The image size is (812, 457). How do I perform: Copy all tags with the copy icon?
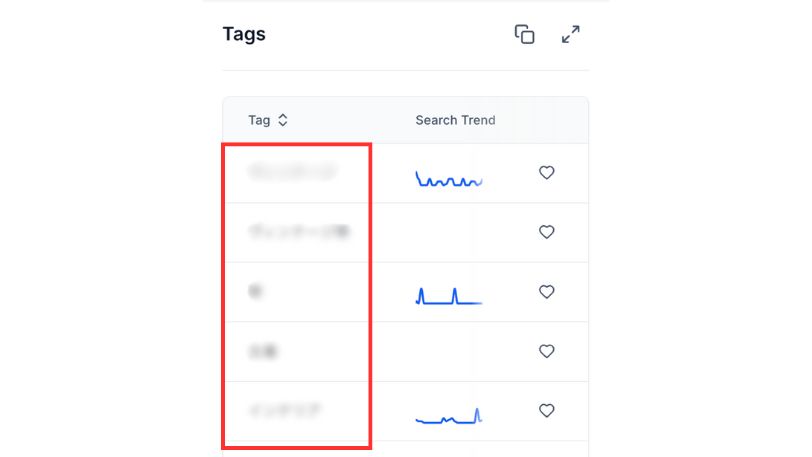tap(524, 35)
